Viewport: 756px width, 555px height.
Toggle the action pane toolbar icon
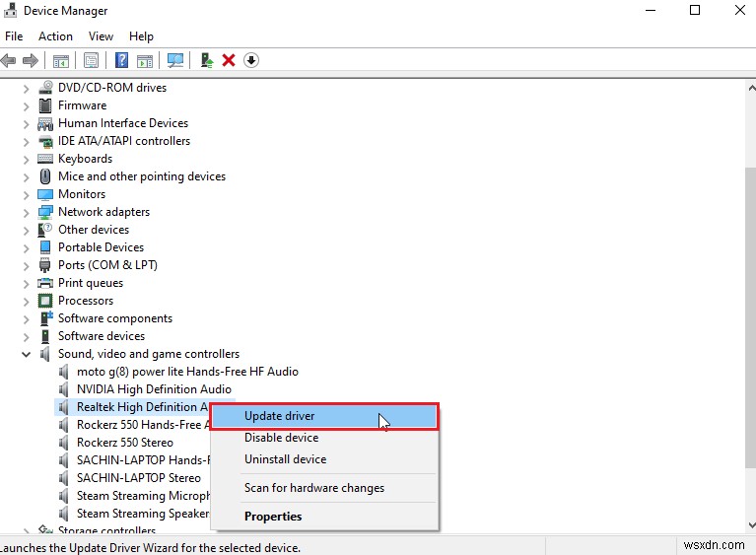pyautogui.click(x=145, y=61)
